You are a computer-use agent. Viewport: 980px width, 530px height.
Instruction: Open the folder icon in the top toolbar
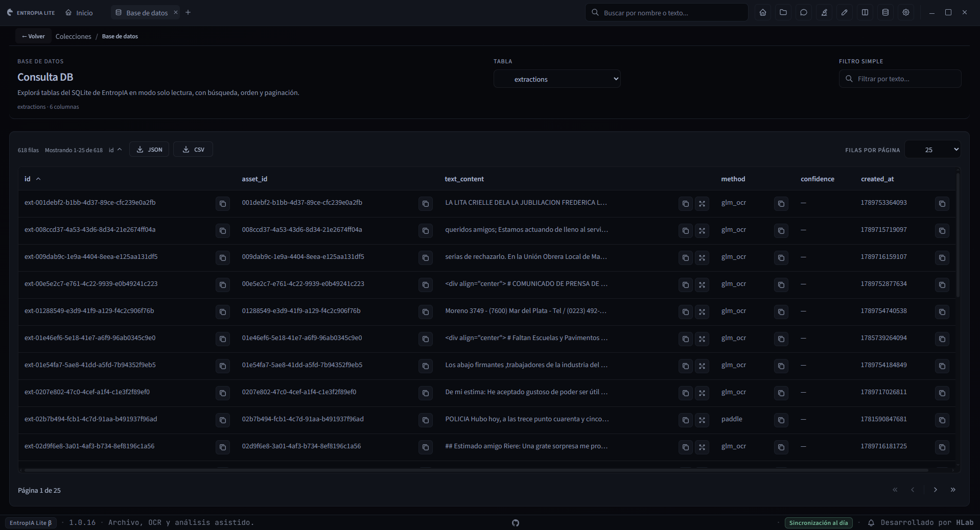point(783,12)
